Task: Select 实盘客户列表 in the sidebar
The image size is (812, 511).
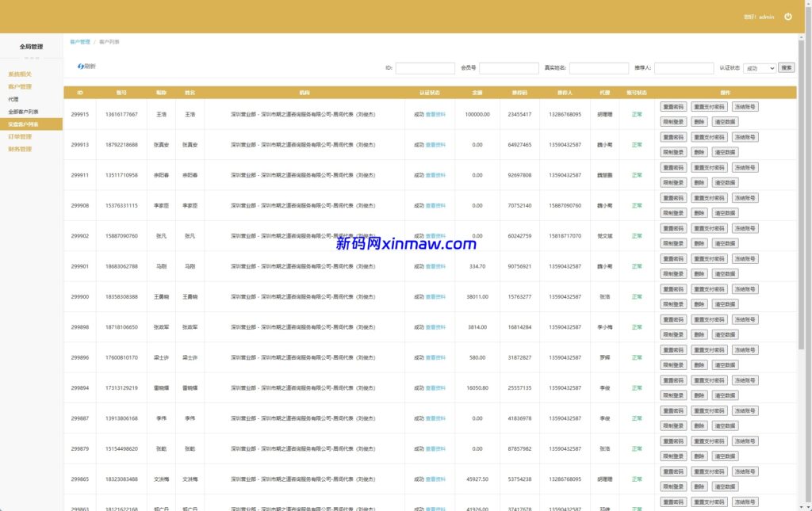Action: (24, 124)
